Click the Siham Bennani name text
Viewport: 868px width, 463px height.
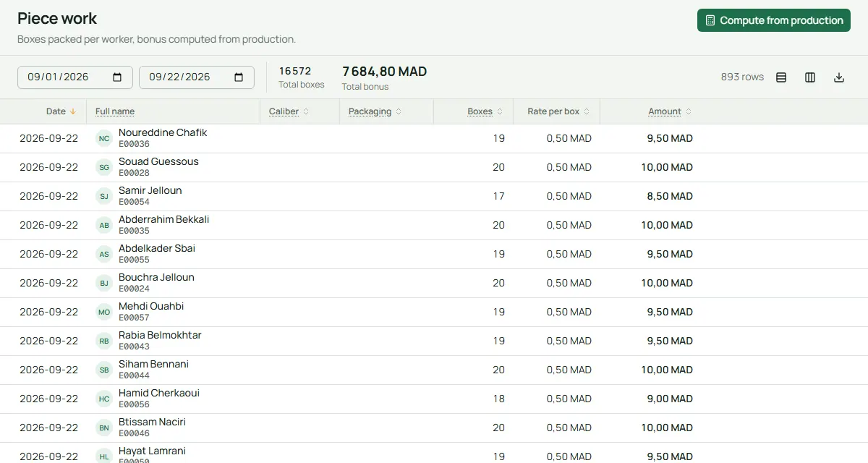[x=153, y=364]
